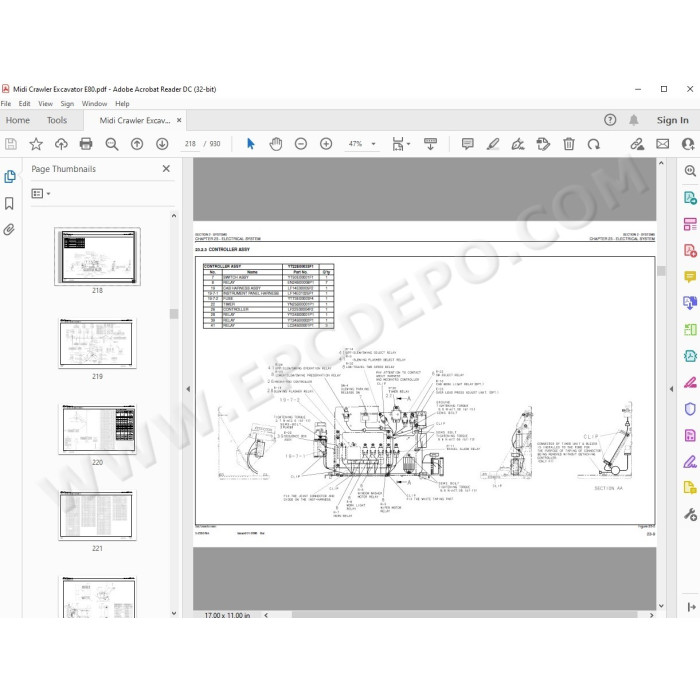The image size is (700, 700).
Task: Toggle read mode scrolling icon
Action: pos(430,144)
